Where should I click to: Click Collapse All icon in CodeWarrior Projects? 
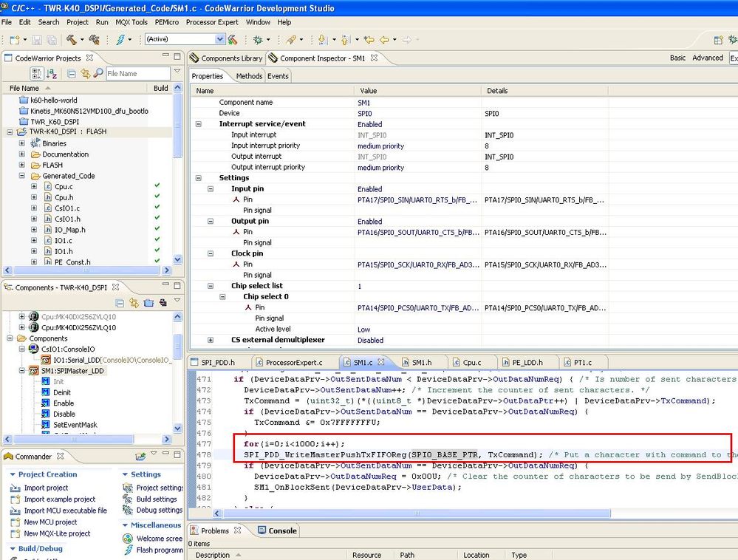click(x=72, y=74)
